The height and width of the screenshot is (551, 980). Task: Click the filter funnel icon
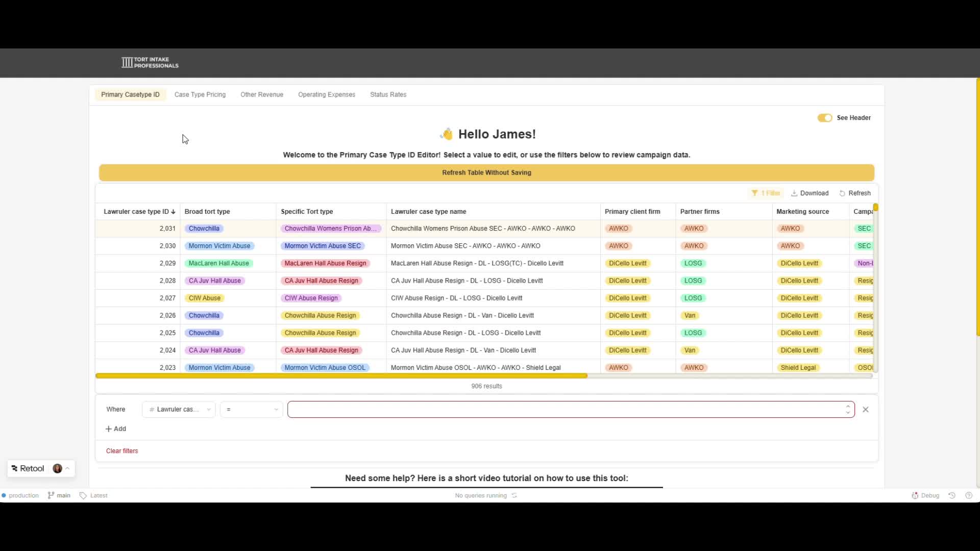pos(754,193)
